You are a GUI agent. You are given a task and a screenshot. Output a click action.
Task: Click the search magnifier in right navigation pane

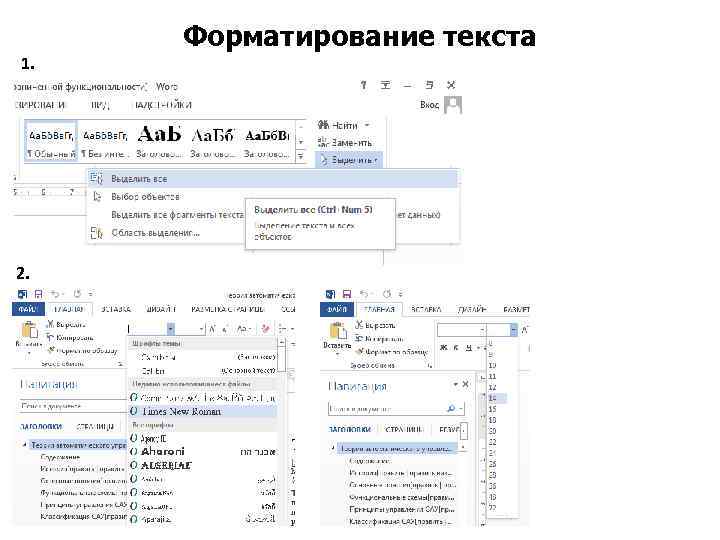[x=451, y=408]
